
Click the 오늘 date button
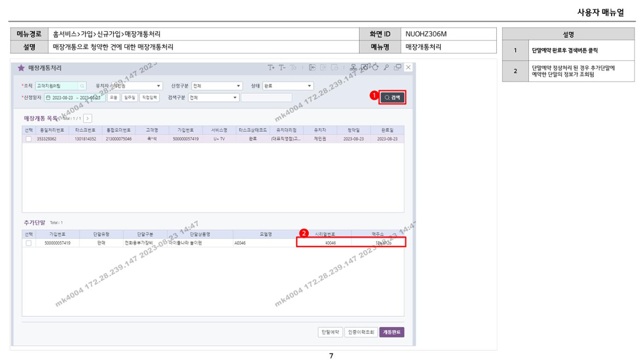pos(113,97)
